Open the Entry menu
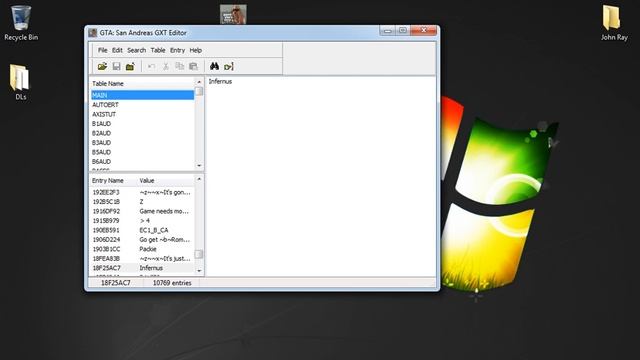 tap(178, 50)
